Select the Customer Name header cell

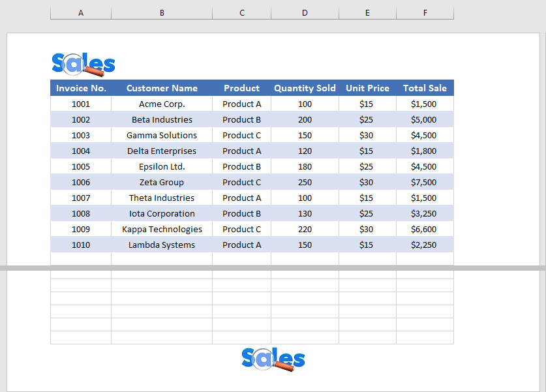click(161, 87)
